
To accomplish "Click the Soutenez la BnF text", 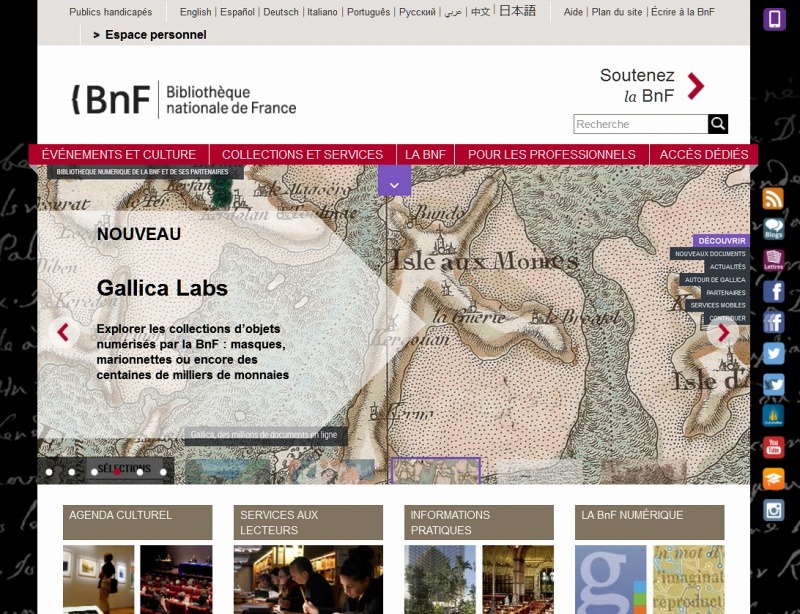I will click(637, 85).
